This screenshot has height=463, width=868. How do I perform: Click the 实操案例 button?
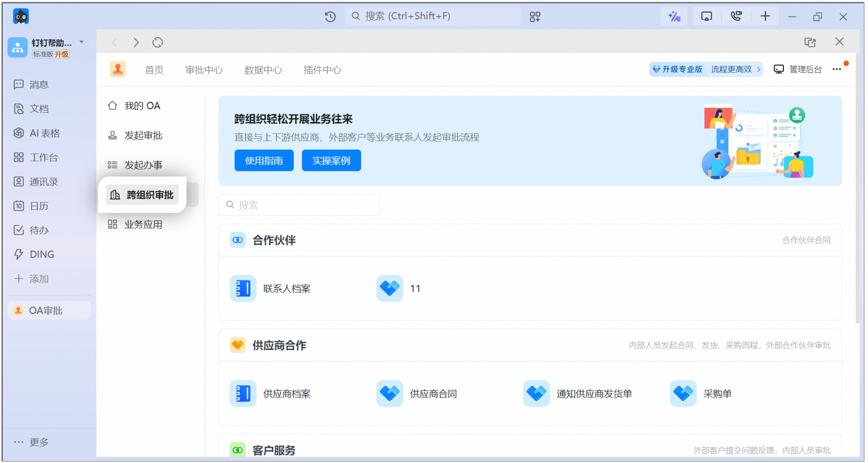pos(331,161)
